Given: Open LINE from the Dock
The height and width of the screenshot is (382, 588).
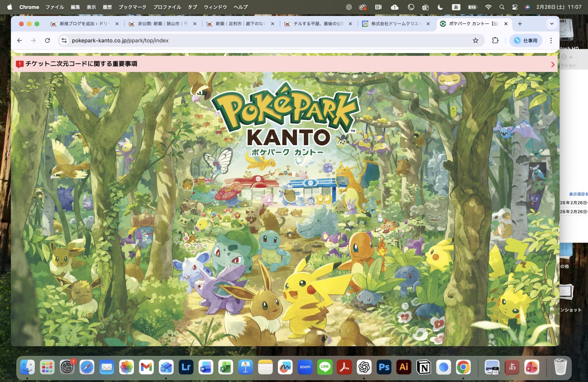Looking at the screenshot, I should [x=325, y=367].
